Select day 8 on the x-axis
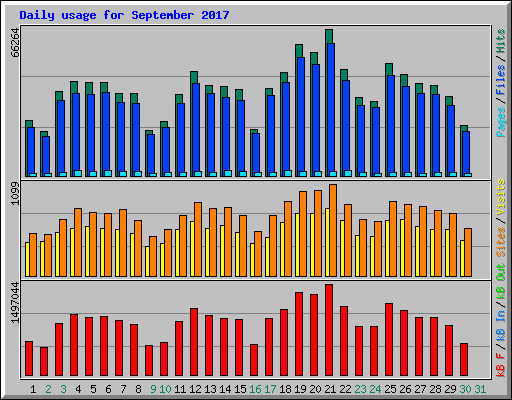 point(138,389)
